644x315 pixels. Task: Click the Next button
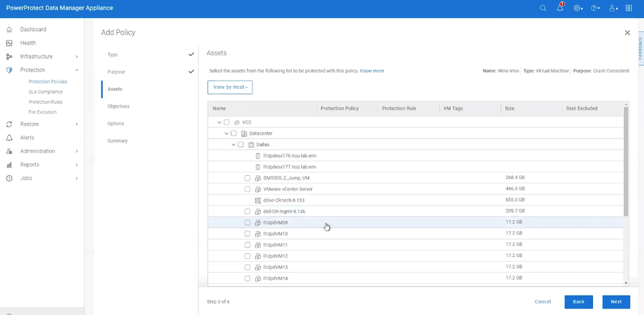point(616,302)
